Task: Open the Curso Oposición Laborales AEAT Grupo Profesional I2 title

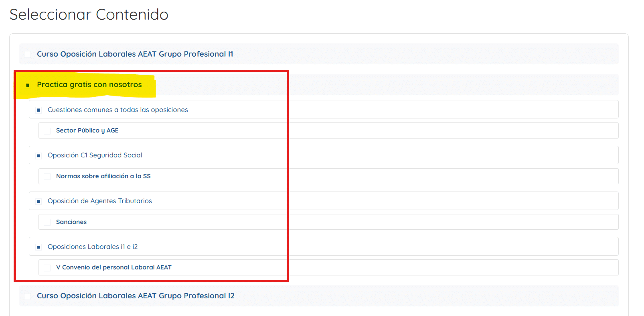Action: click(x=136, y=296)
